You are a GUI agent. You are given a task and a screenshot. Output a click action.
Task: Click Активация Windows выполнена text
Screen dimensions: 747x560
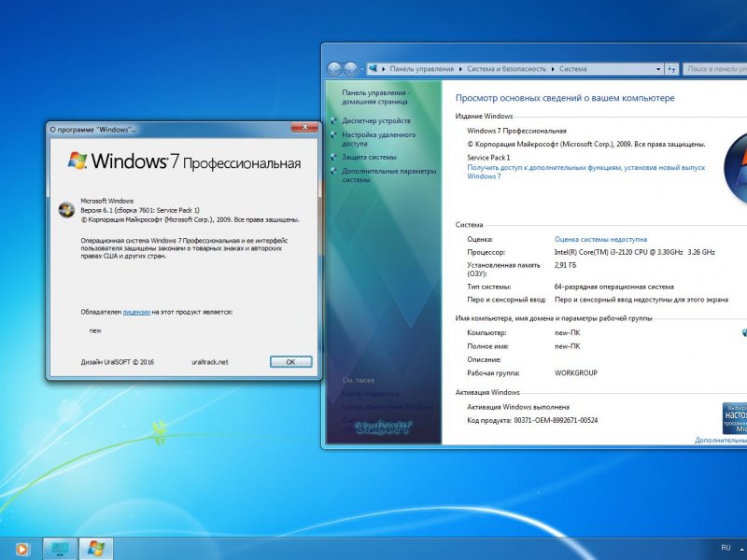tap(518, 407)
